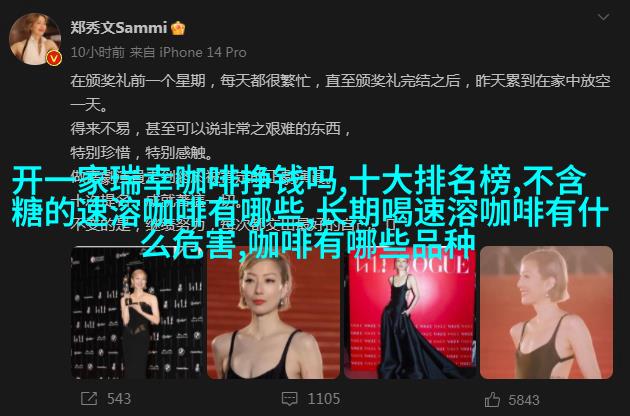Open the post options chevron menu
Screen dimensions: 630x416
coord(603,17)
